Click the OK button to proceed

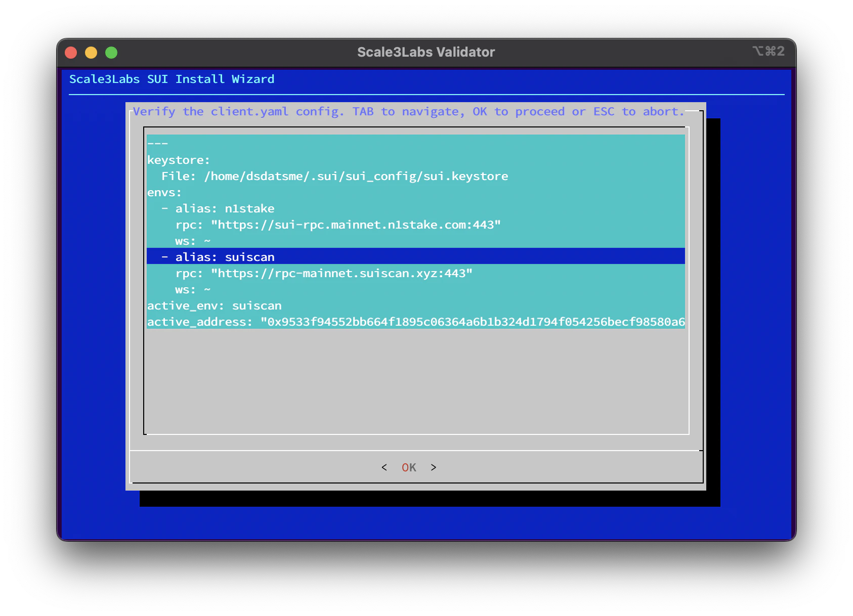click(x=409, y=467)
